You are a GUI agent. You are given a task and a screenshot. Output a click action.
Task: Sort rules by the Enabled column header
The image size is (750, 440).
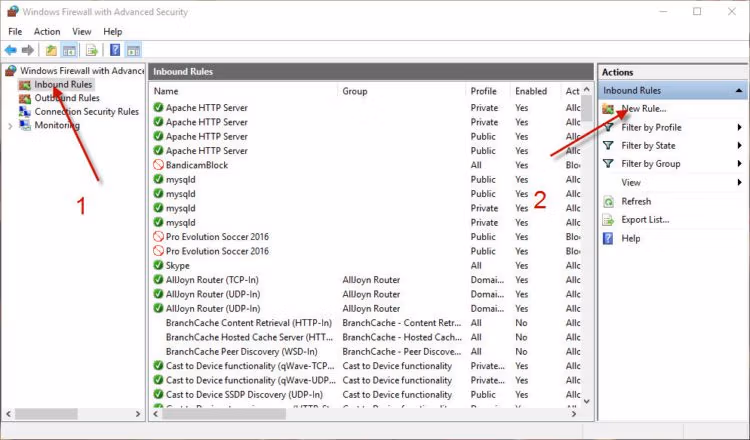pos(531,91)
